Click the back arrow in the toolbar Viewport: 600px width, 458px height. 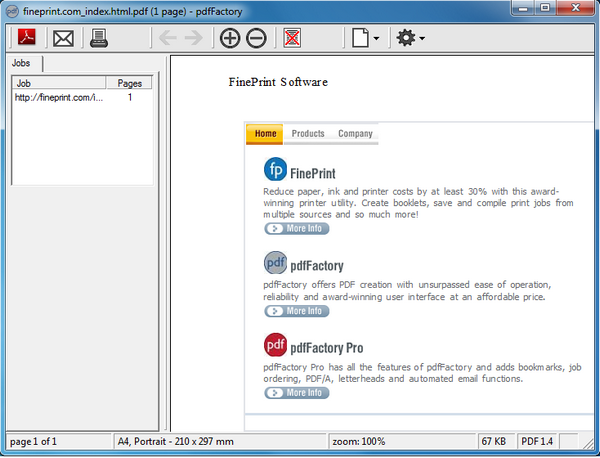168,38
